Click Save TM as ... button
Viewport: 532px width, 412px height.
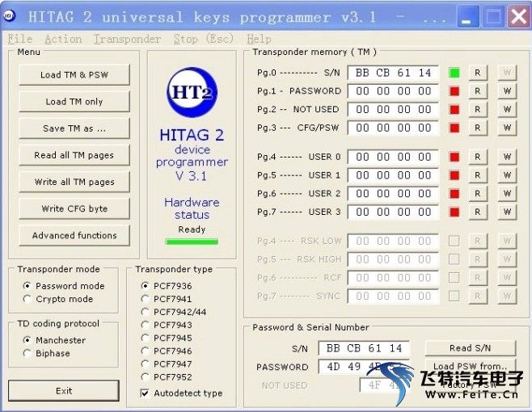click(74, 128)
